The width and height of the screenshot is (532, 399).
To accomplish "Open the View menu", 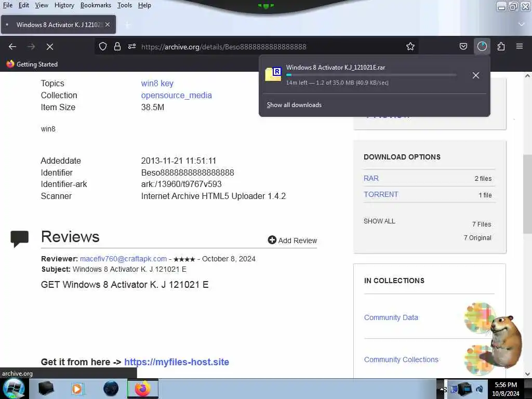I will (x=42, y=5).
